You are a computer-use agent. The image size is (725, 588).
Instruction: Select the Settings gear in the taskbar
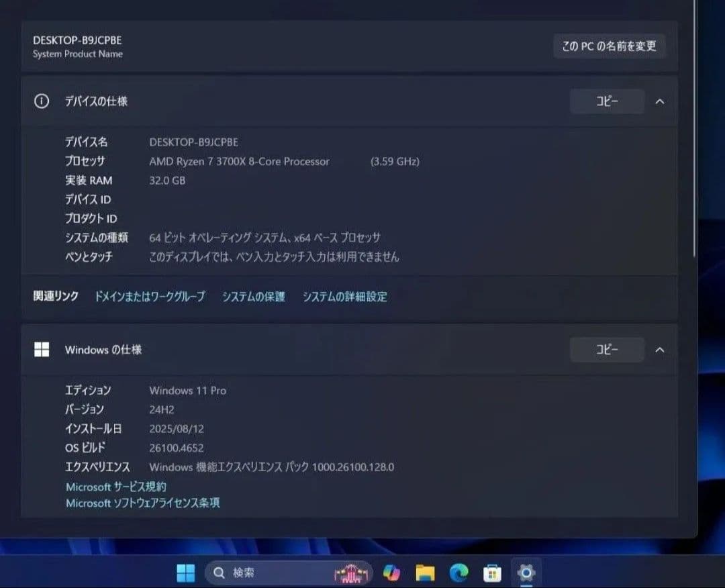[526, 573]
